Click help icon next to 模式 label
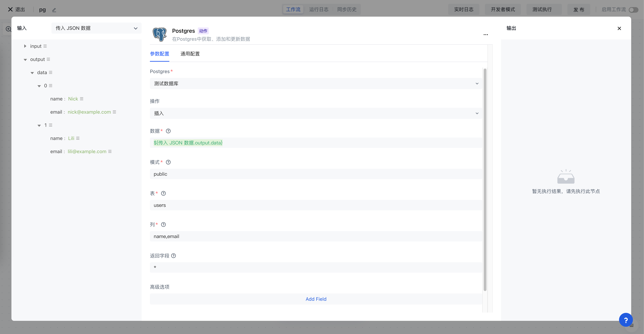The width and height of the screenshot is (644, 334). pyautogui.click(x=168, y=162)
